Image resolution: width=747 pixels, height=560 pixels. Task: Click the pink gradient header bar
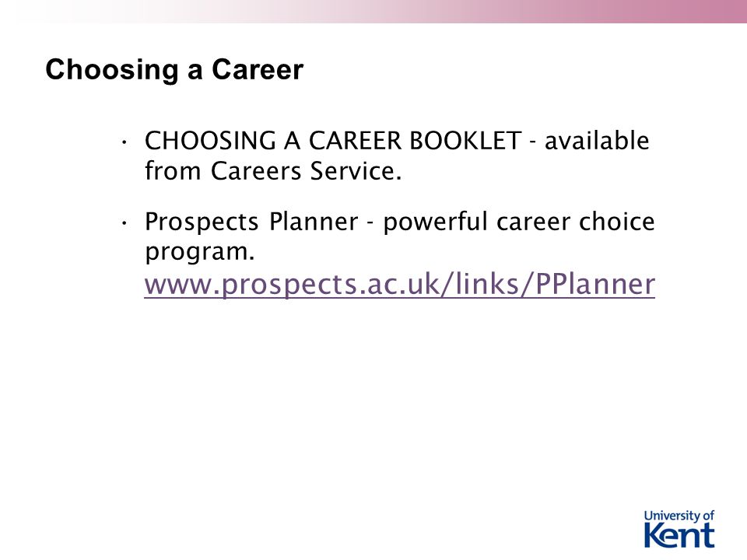point(373,12)
